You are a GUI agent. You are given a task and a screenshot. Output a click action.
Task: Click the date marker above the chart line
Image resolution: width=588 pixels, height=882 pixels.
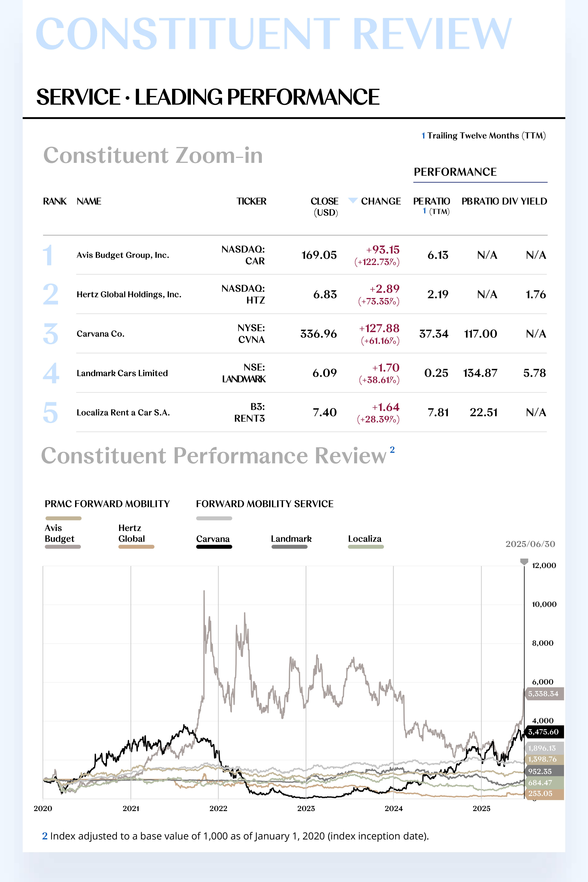524,561
